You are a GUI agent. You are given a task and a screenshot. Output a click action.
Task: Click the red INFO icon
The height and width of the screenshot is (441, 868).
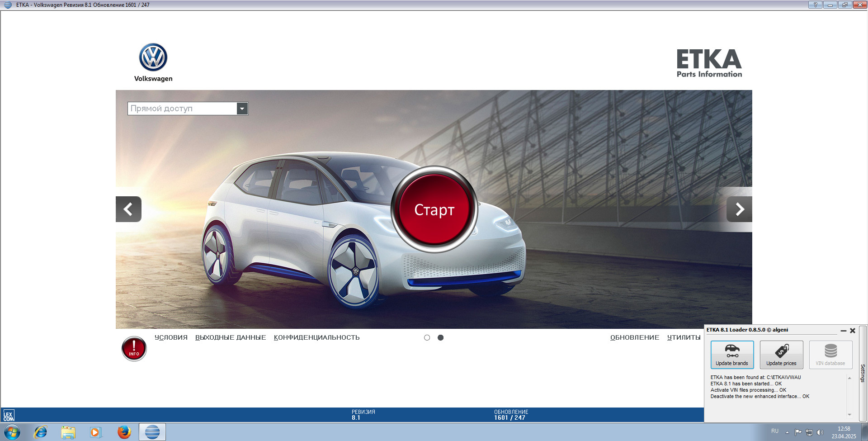(x=134, y=349)
